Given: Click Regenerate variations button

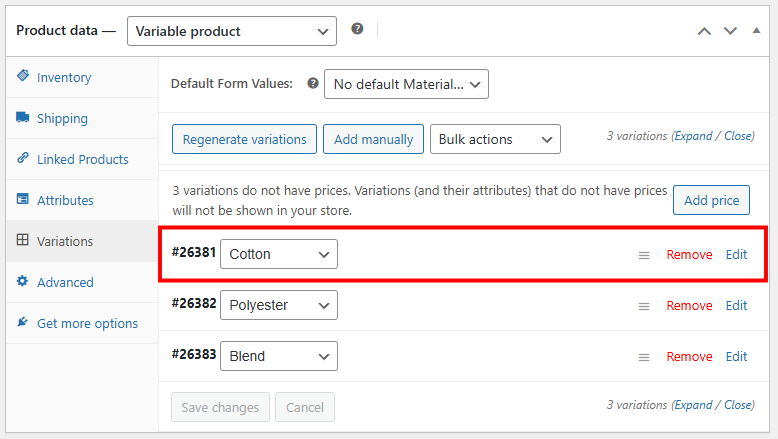Looking at the screenshot, I should 244,139.
